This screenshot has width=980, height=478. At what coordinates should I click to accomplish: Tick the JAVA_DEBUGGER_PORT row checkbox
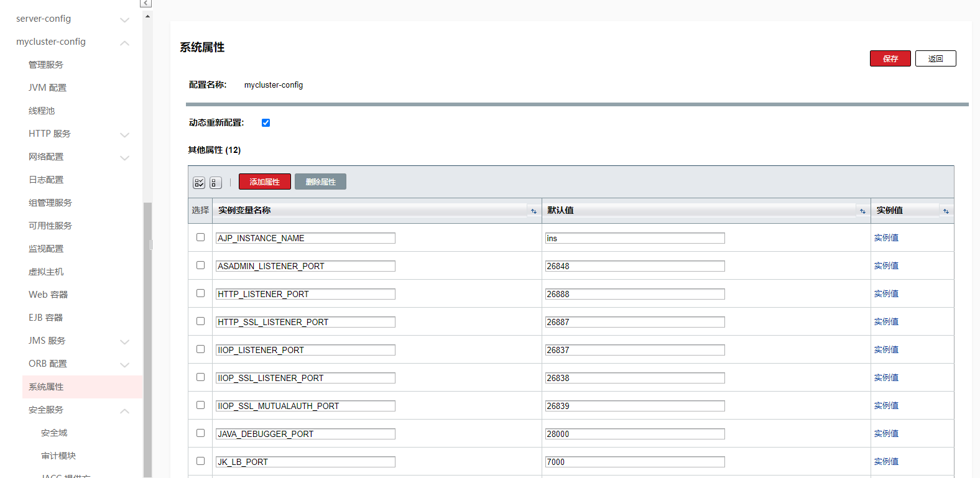[x=200, y=433]
